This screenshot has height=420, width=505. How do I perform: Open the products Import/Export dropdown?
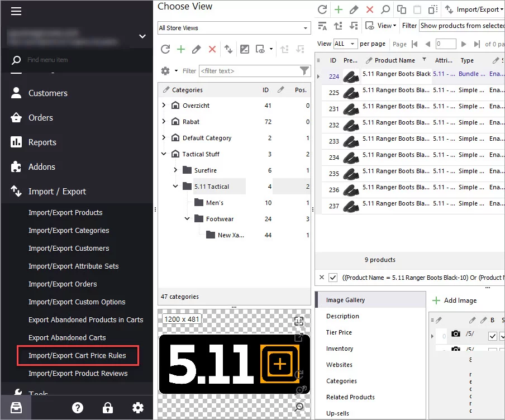[474, 9]
